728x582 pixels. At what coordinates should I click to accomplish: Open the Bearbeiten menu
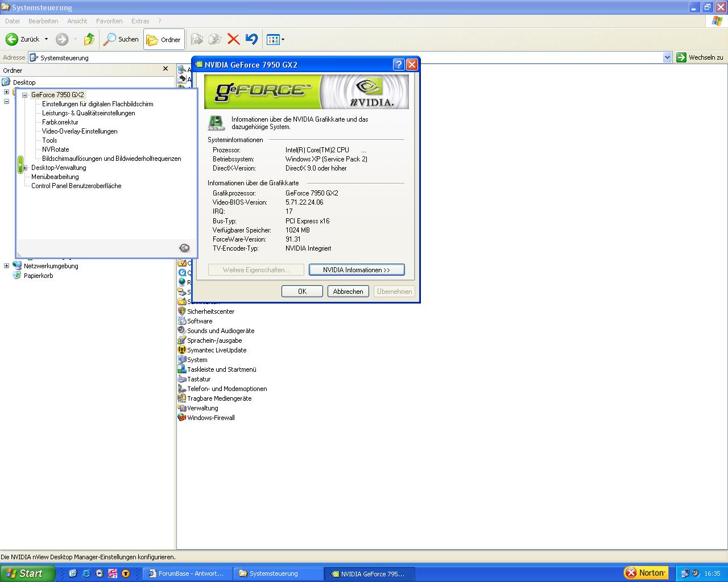coord(43,21)
